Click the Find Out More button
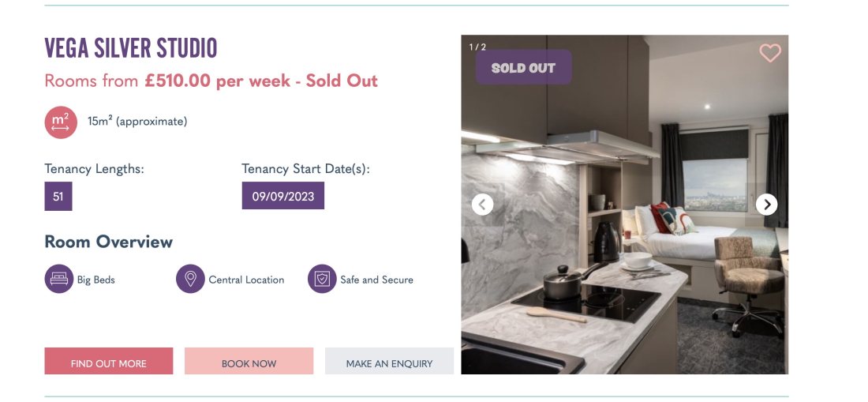The height and width of the screenshot is (402, 868). click(109, 361)
